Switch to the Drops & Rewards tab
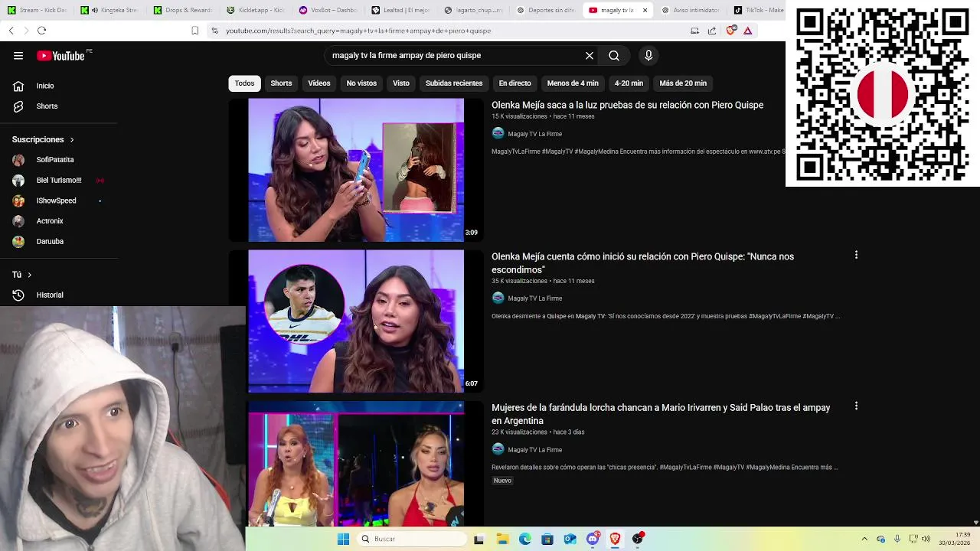The image size is (980, 551). click(x=182, y=10)
